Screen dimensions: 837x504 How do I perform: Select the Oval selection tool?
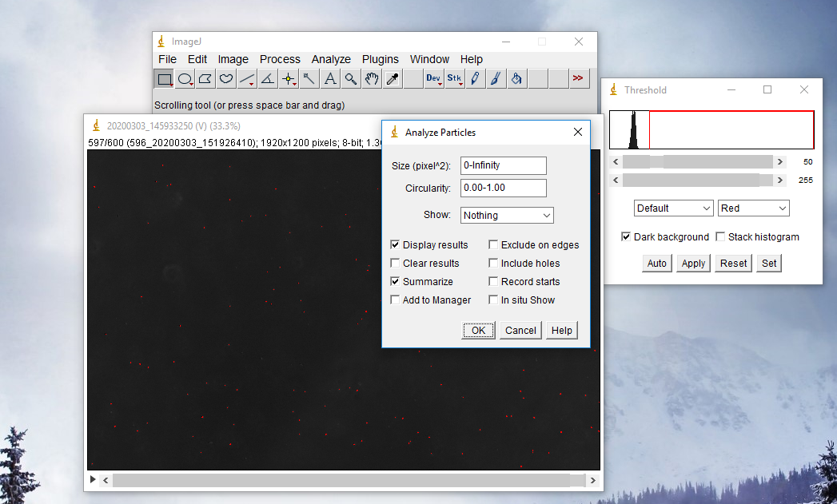pyautogui.click(x=185, y=78)
